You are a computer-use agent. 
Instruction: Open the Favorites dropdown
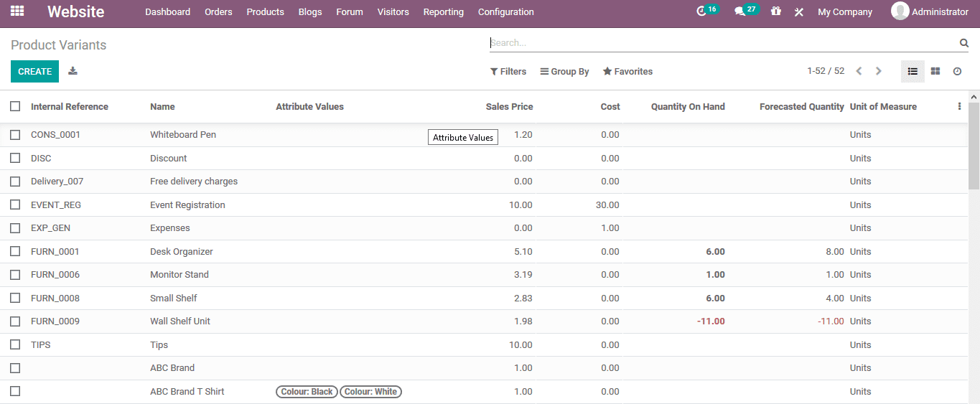pyautogui.click(x=627, y=72)
